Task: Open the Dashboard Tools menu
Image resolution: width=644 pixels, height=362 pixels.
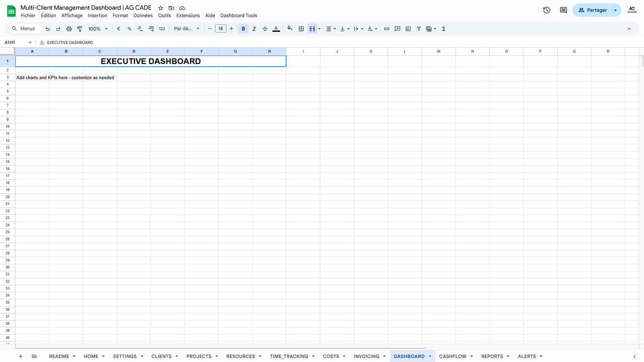Action: (238, 16)
